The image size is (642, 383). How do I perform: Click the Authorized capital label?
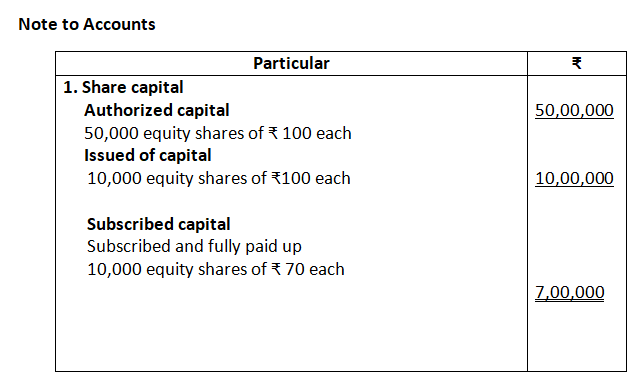pyautogui.click(x=157, y=110)
